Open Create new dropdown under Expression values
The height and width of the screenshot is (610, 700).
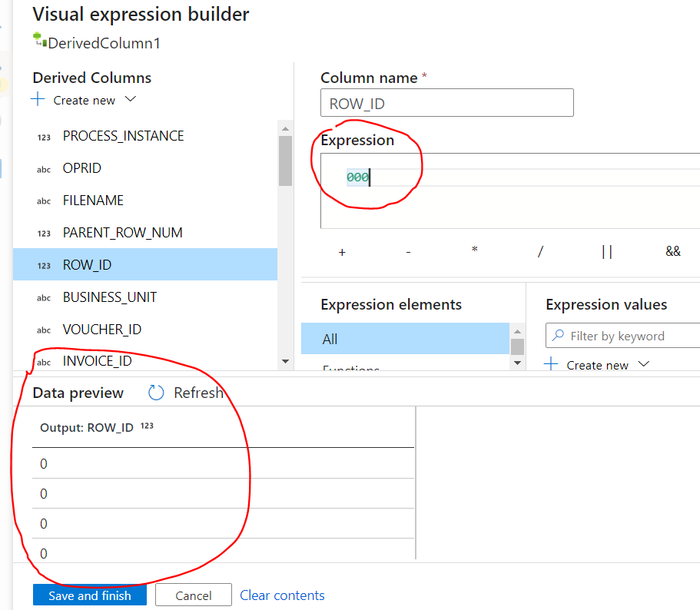pos(644,364)
